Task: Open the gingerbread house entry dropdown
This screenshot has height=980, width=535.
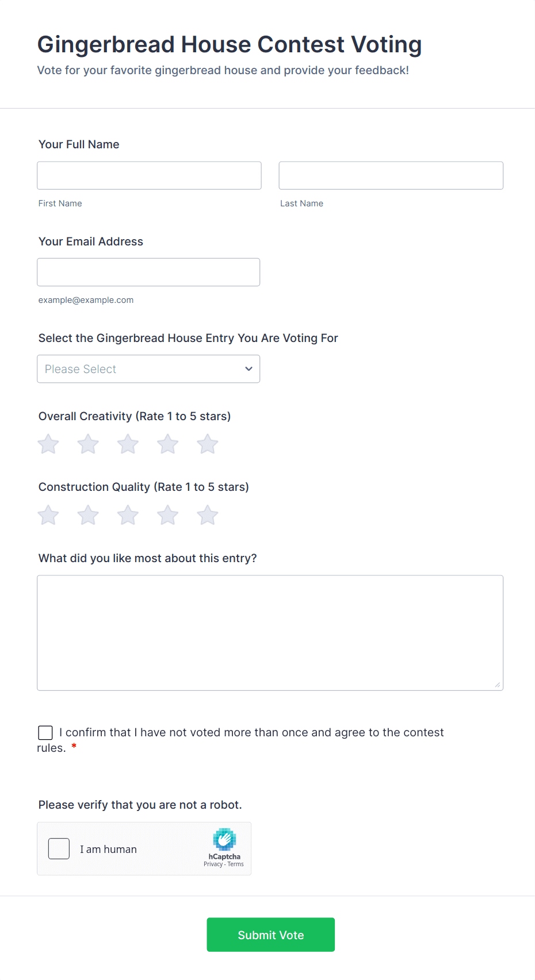Action: point(148,369)
